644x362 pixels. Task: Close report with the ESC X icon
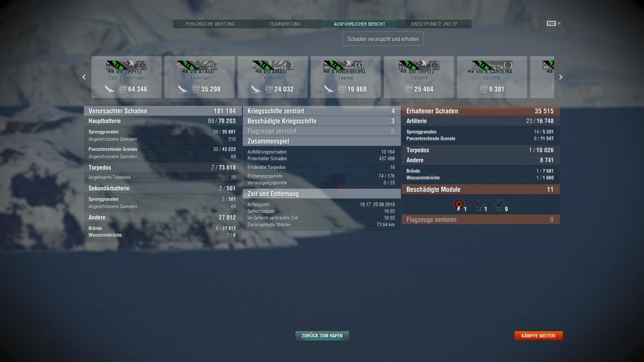[x=559, y=24]
